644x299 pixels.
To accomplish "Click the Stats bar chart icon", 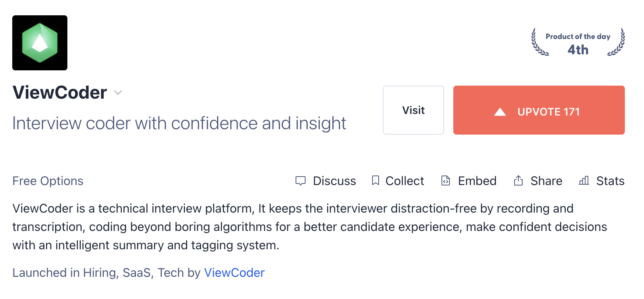I will (584, 180).
